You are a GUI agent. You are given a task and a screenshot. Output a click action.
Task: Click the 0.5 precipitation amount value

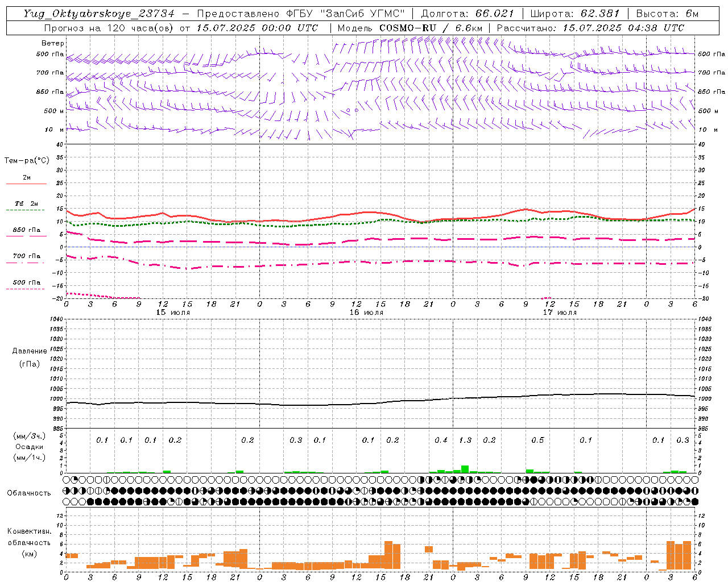click(537, 440)
